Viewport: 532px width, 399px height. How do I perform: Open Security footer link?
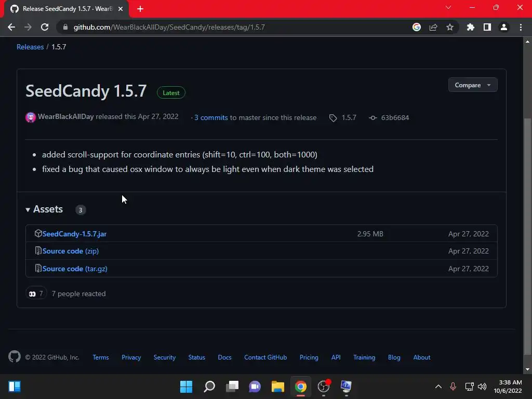[165, 357]
